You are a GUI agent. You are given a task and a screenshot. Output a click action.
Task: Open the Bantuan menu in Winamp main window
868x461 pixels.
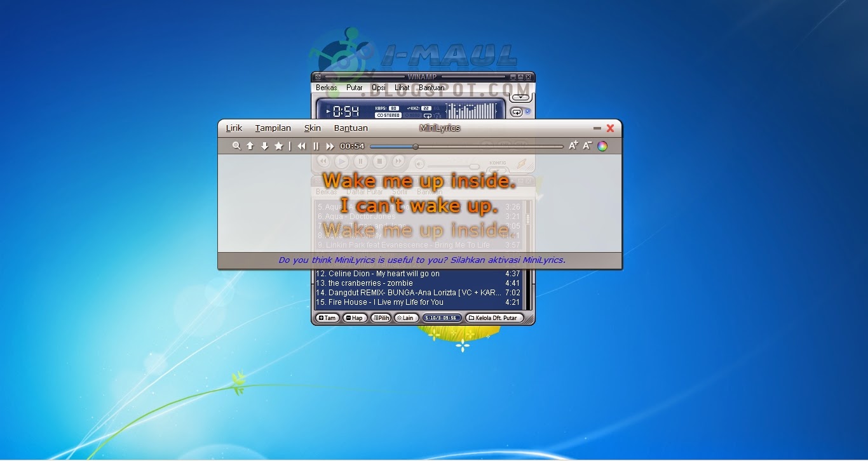tap(432, 88)
